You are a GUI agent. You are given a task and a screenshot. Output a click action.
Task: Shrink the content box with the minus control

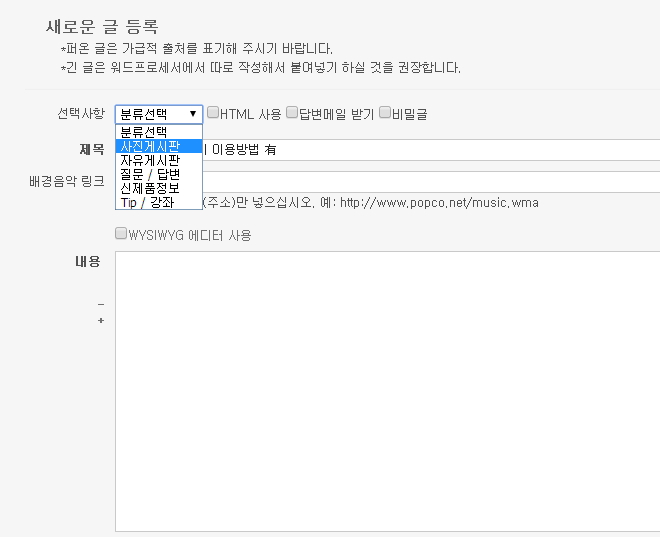pos(101,303)
